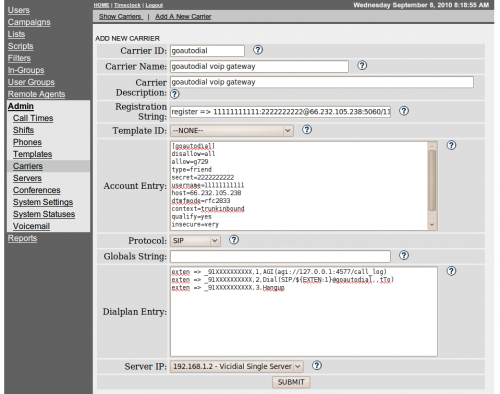The width and height of the screenshot is (500, 394).
Task: Open help icon for Protocol
Action: pos(234,239)
